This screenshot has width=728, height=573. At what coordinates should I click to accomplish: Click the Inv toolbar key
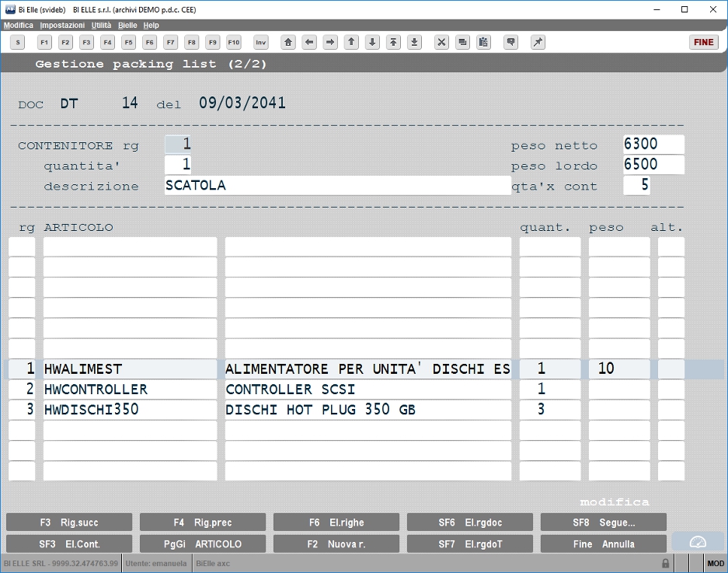coord(261,42)
